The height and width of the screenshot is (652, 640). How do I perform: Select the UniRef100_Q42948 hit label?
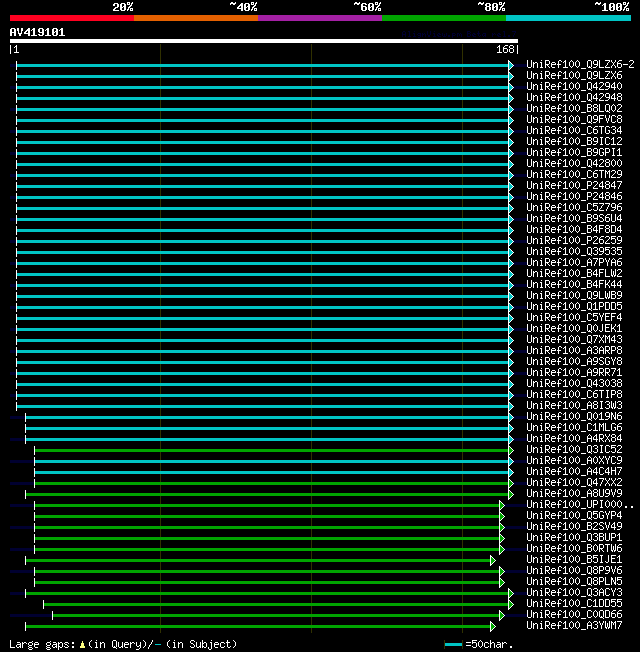pyautogui.click(x=574, y=98)
